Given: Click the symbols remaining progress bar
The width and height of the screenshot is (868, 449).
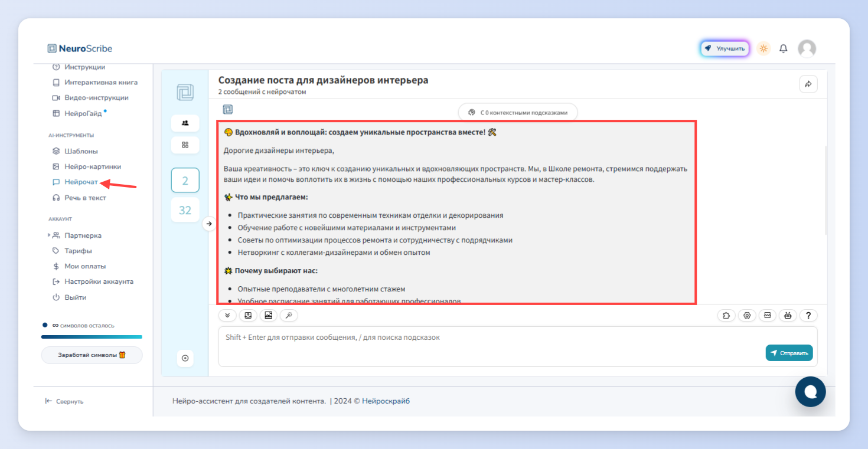Looking at the screenshot, I should (x=92, y=337).
